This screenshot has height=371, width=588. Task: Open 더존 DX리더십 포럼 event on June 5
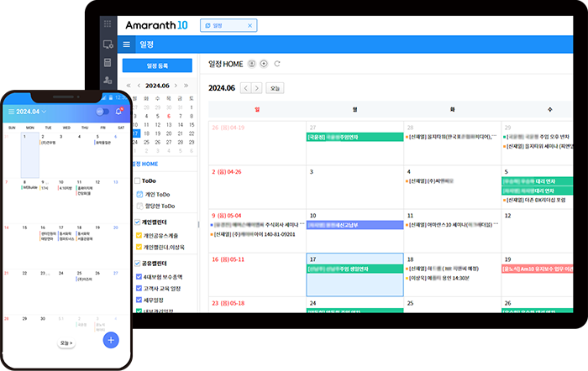pyautogui.click(x=535, y=200)
